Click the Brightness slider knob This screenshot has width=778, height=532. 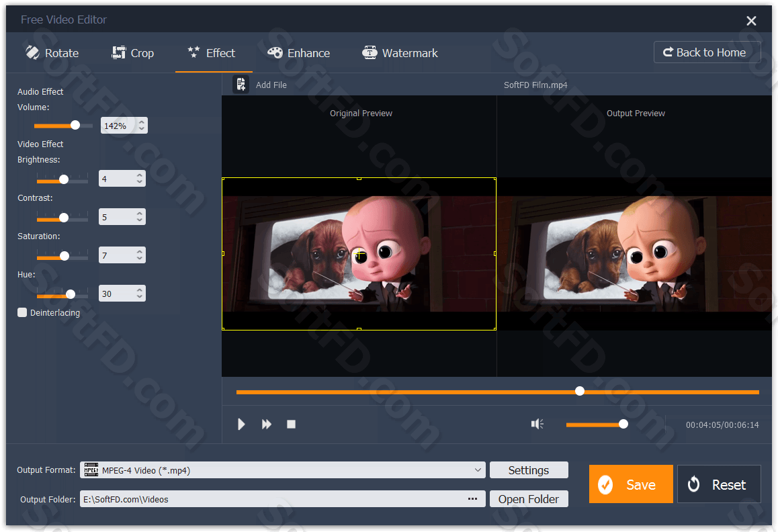64,179
